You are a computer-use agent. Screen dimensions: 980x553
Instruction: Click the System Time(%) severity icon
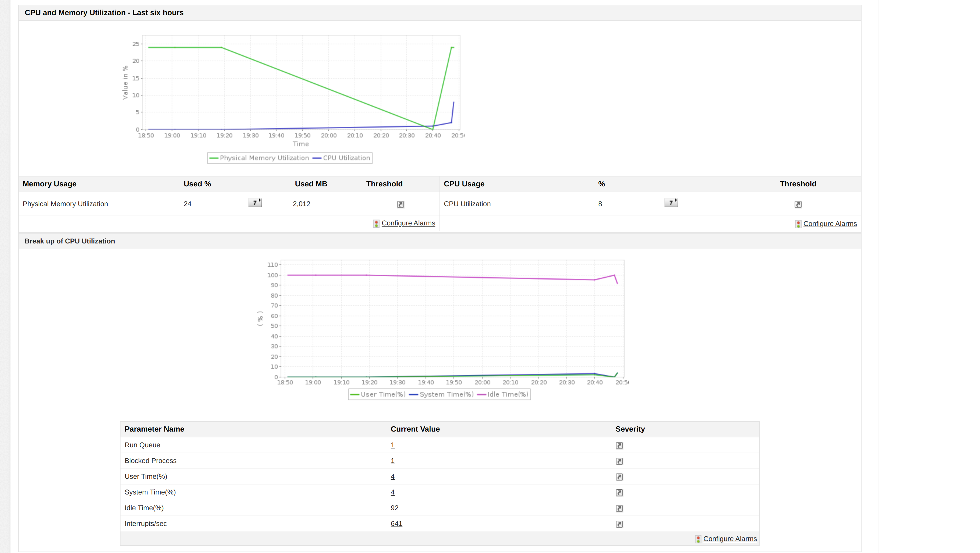tap(619, 492)
